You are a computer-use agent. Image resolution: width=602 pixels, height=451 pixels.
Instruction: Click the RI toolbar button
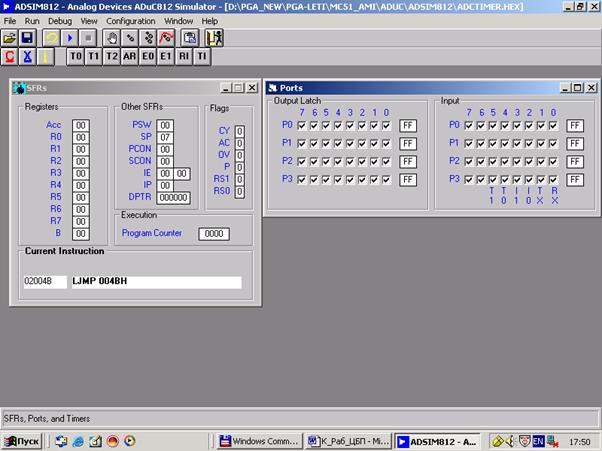(183, 57)
